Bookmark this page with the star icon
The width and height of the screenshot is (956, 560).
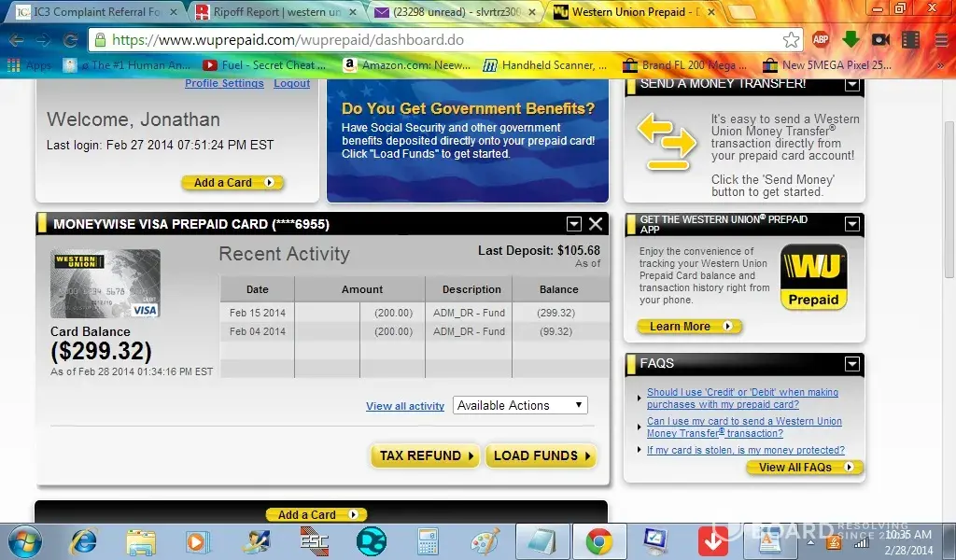coord(791,40)
